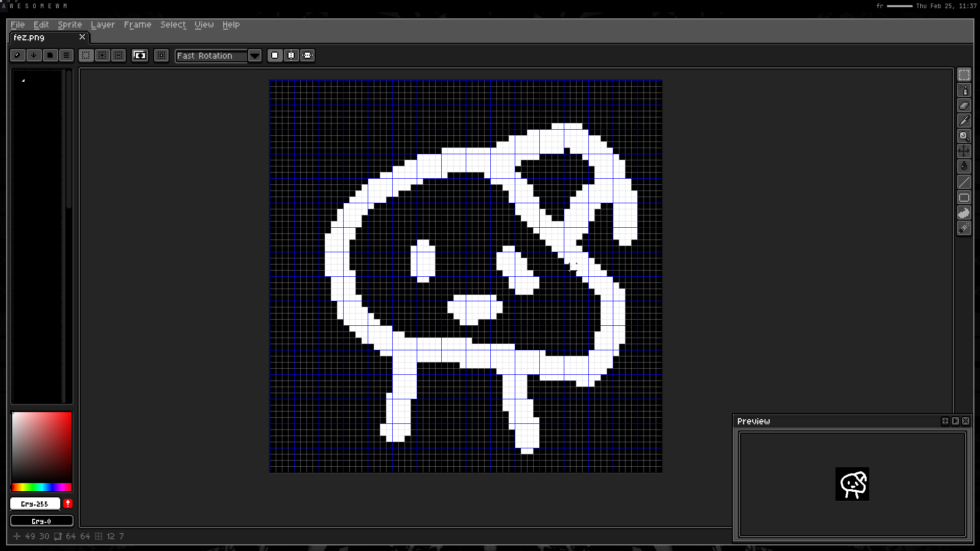Select the Move tool
This screenshot has height=551, width=980.
[x=964, y=151]
